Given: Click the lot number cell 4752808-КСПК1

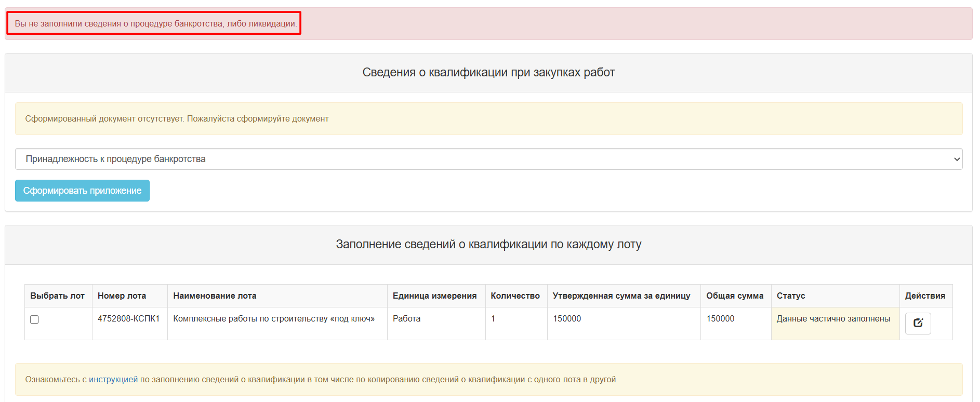Looking at the screenshot, I should tap(128, 319).
